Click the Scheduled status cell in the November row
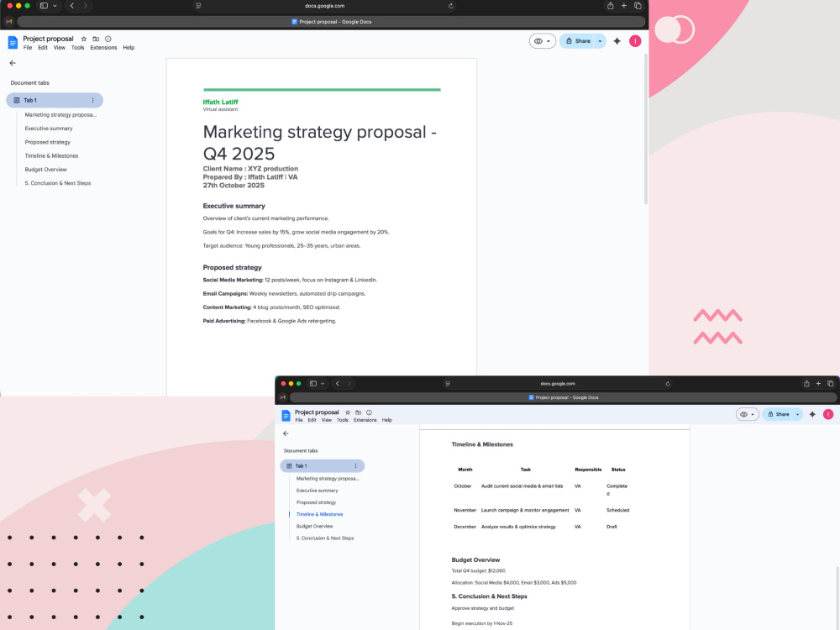Viewport: 840px width, 630px height. [617, 510]
